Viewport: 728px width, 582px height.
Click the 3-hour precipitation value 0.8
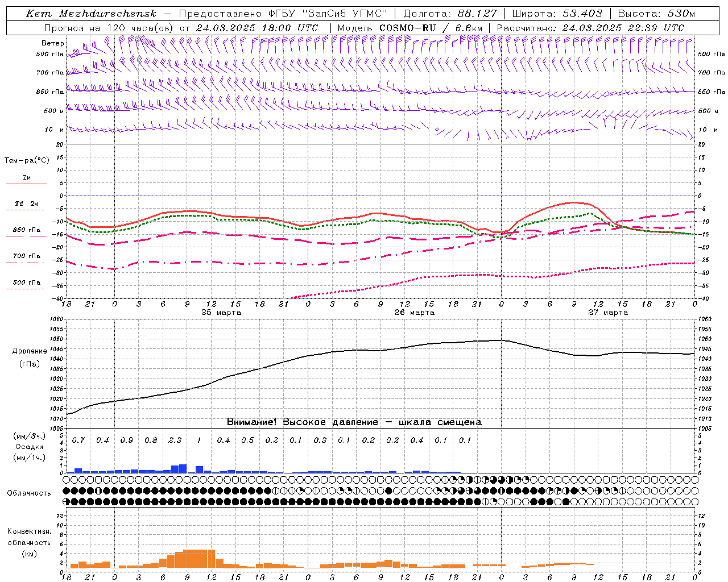(151, 440)
